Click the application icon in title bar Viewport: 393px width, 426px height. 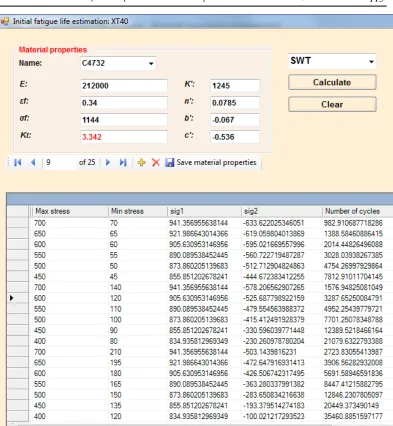5,22
